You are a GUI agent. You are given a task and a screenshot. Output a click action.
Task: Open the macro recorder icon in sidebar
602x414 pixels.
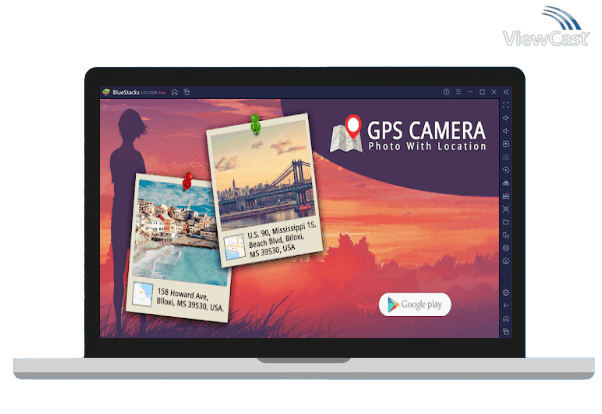pos(506,196)
